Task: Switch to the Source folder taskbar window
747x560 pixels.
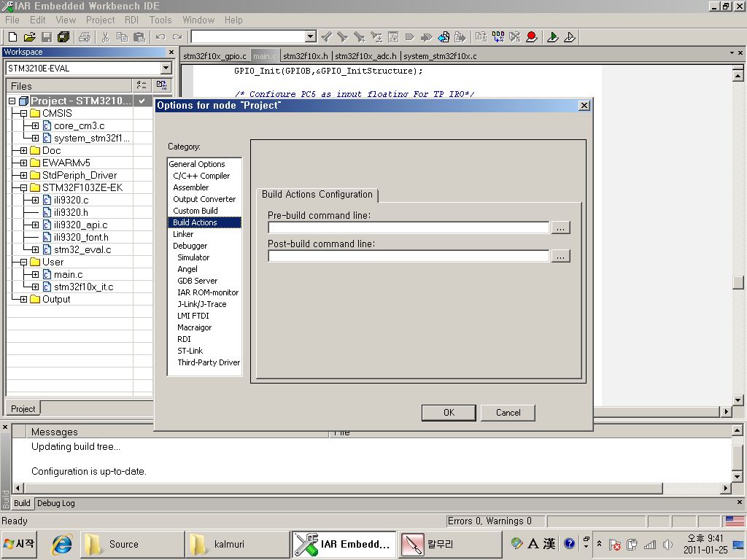Action: 131,544
